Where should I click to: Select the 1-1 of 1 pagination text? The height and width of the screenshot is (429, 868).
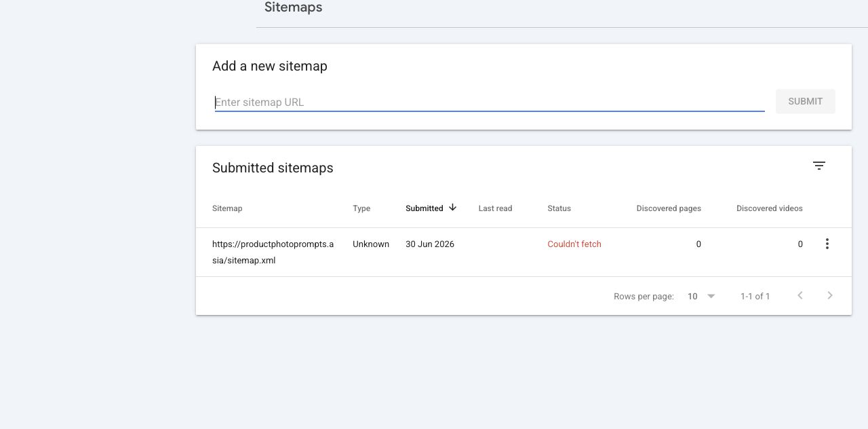755,296
